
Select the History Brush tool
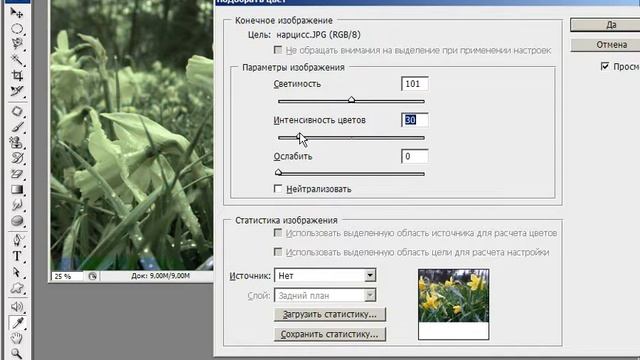[17, 158]
